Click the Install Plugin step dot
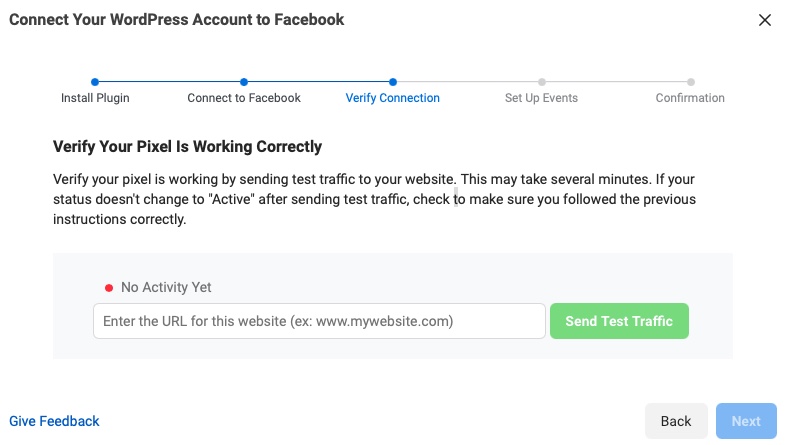The width and height of the screenshot is (789, 445). point(95,82)
